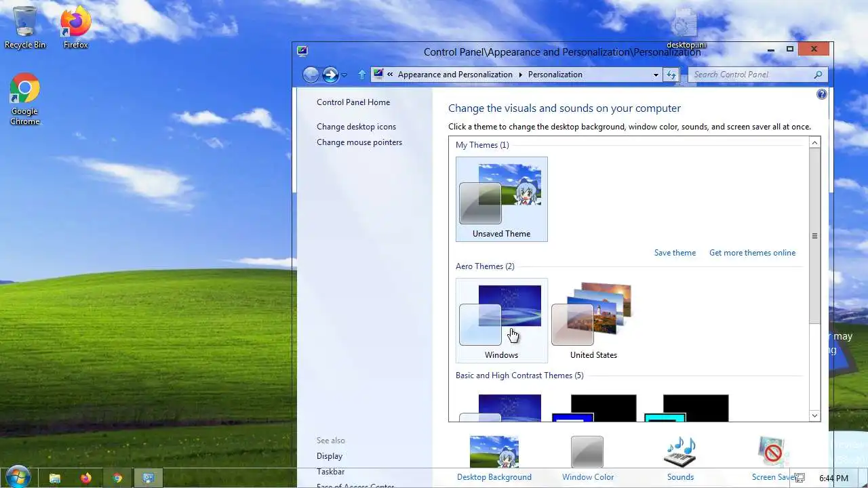868x488 pixels.
Task: Click the Desktop Background label link
Action: pyautogui.click(x=494, y=477)
